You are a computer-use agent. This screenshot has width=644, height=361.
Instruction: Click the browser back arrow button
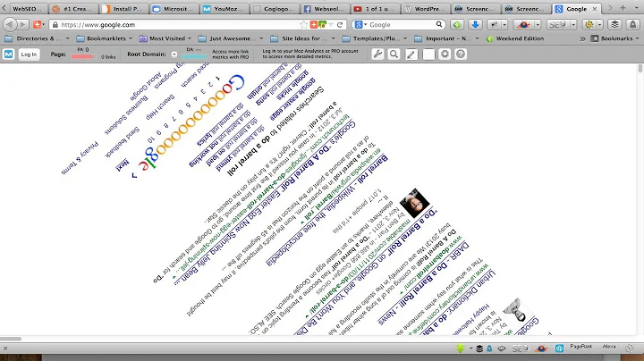pyautogui.click(x=10, y=25)
